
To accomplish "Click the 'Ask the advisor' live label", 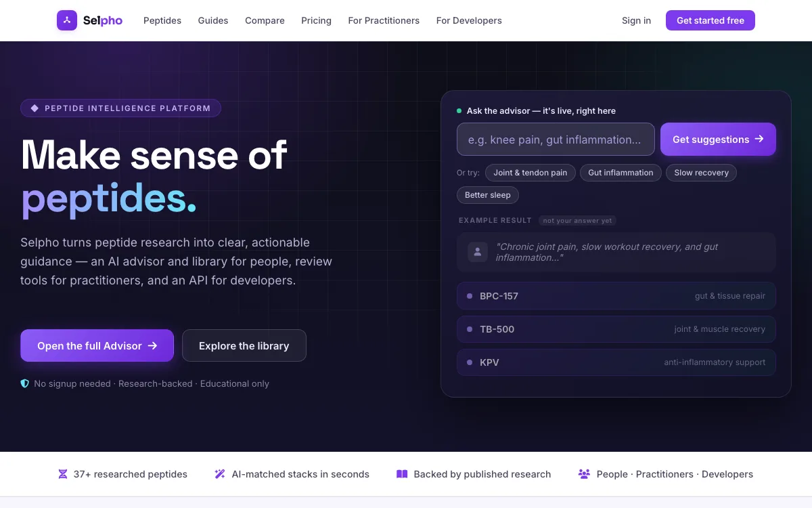I will [x=541, y=110].
